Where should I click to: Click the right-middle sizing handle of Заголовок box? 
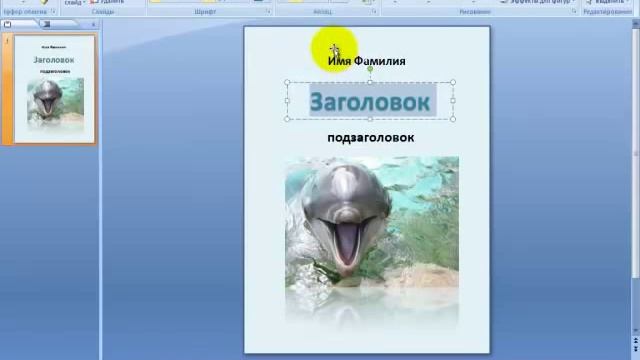[453, 101]
